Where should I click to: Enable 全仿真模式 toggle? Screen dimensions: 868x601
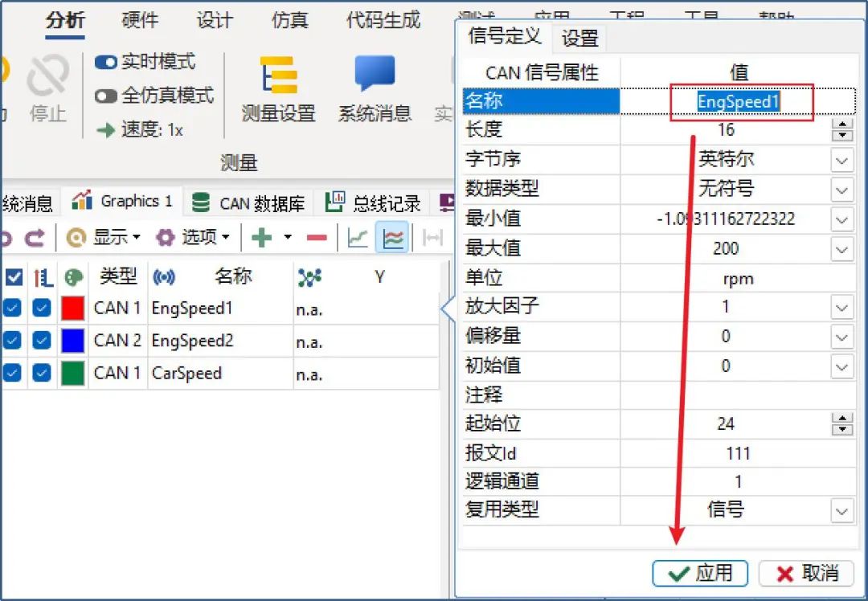[x=107, y=96]
